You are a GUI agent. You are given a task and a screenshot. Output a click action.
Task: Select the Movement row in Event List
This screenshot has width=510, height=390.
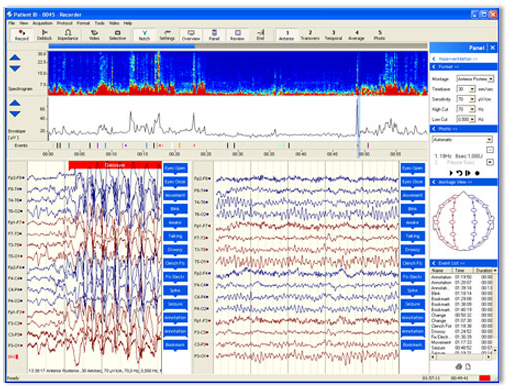[462, 342]
